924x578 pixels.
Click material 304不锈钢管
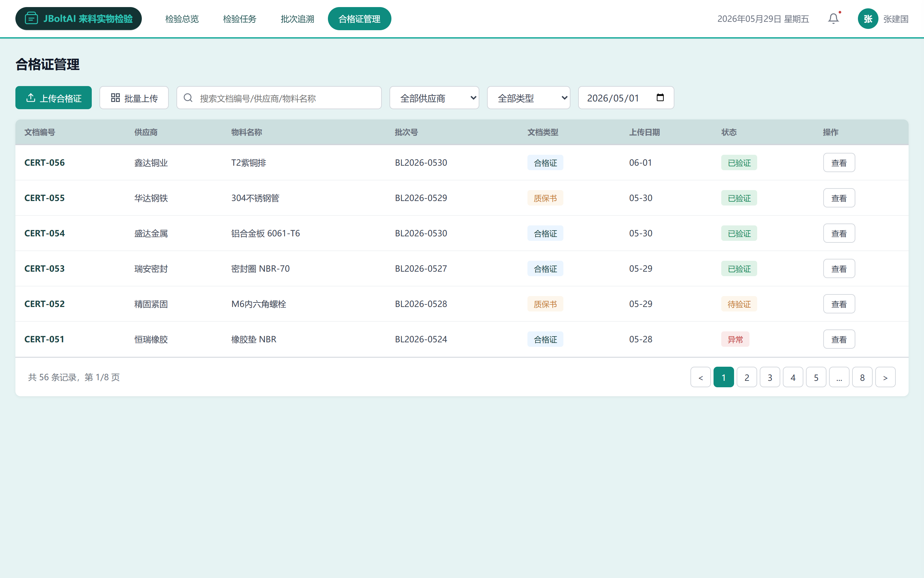(x=255, y=198)
